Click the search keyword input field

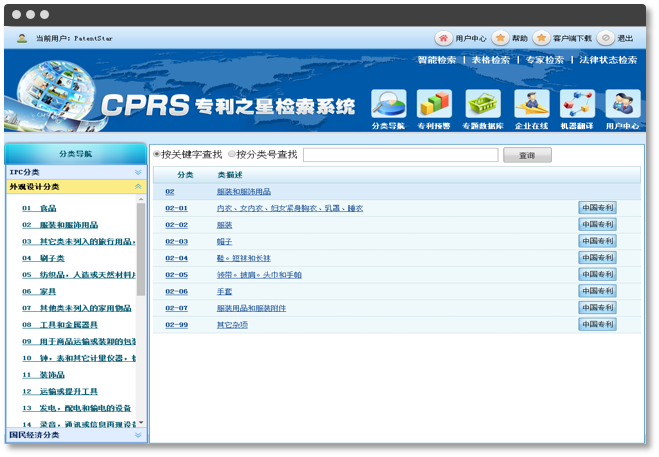pos(401,155)
